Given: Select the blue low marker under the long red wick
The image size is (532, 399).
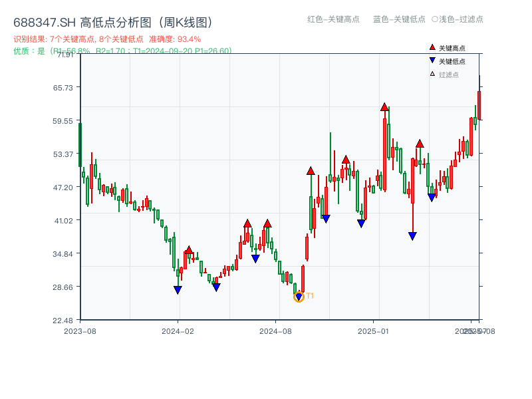Looking at the screenshot, I should pos(412,236).
